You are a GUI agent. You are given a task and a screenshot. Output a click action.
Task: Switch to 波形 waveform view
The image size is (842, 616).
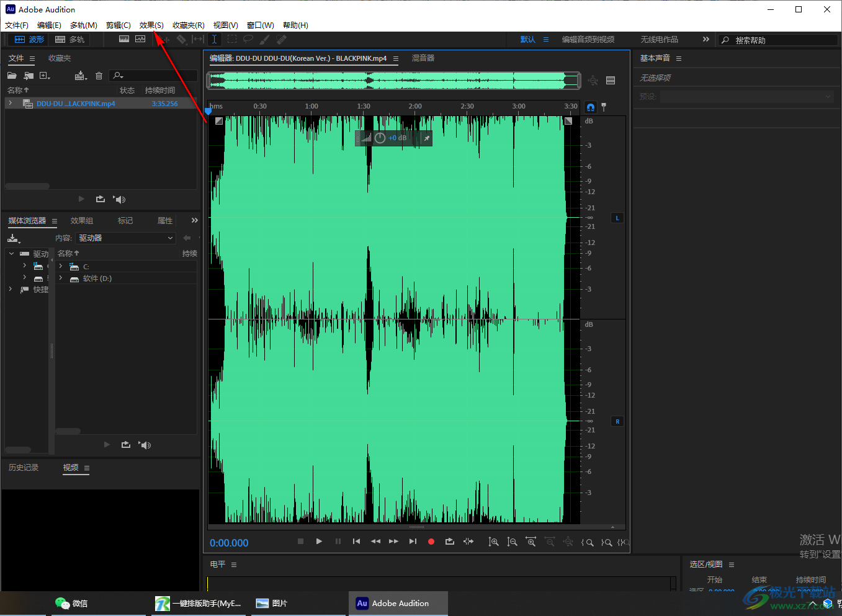click(30, 40)
